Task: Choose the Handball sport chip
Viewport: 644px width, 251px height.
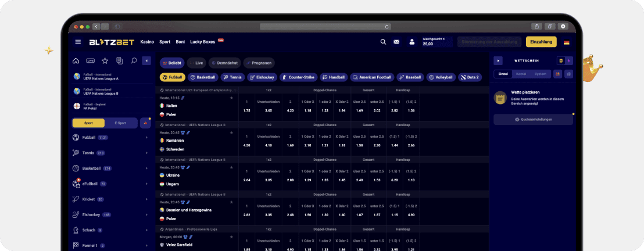Action: [x=334, y=77]
